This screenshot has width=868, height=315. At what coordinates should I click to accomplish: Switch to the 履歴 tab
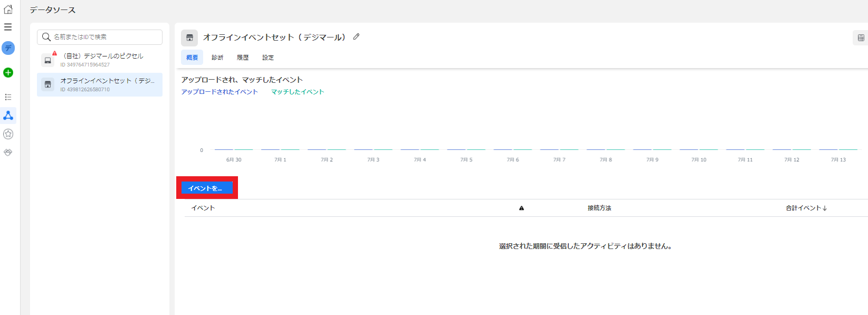click(243, 58)
